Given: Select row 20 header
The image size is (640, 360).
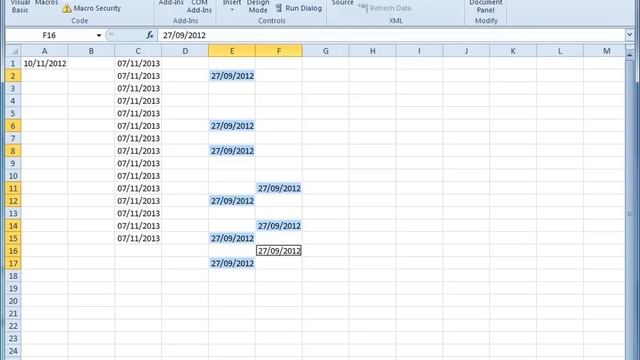Looking at the screenshot, I should click(13, 301).
